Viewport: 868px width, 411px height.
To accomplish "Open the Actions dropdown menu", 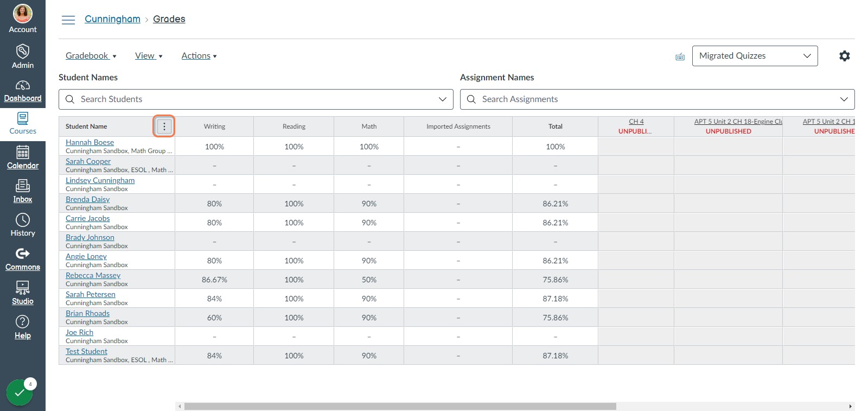I will click(199, 56).
